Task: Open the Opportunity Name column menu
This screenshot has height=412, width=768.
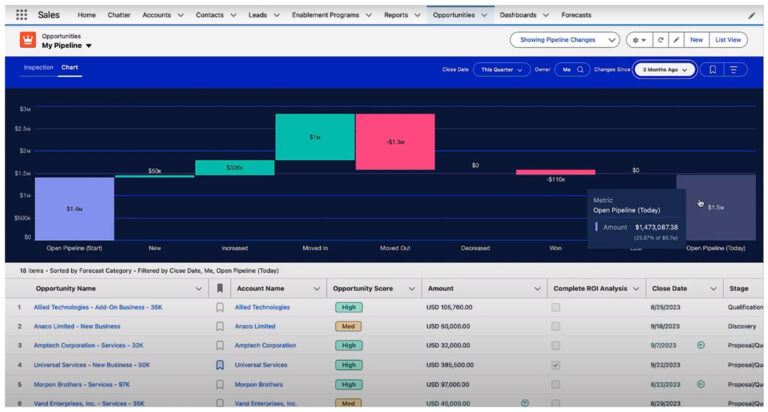Action: (198, 289)
